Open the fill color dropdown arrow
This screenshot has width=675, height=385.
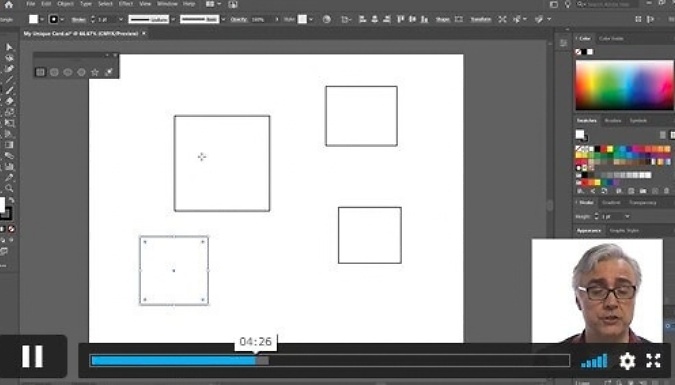click(x=42, y=19)
